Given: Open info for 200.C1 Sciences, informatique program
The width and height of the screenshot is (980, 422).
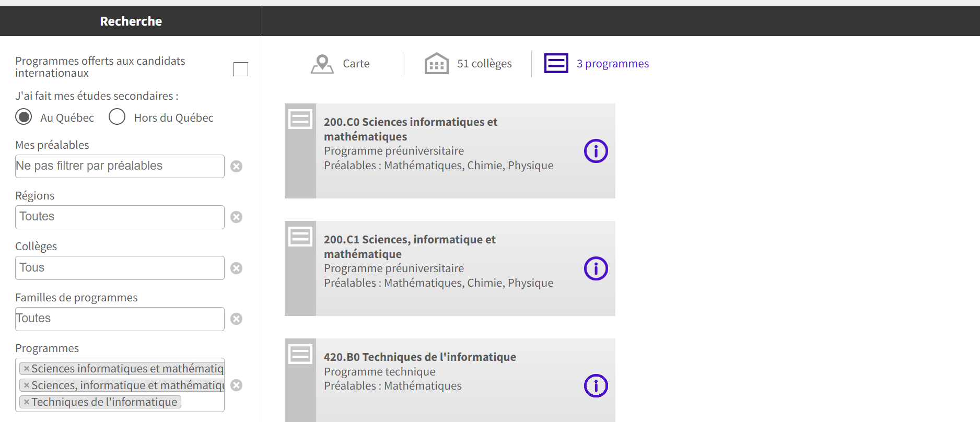Looking at the screenshot, I should pyautogui.click(x=596, y=268).
